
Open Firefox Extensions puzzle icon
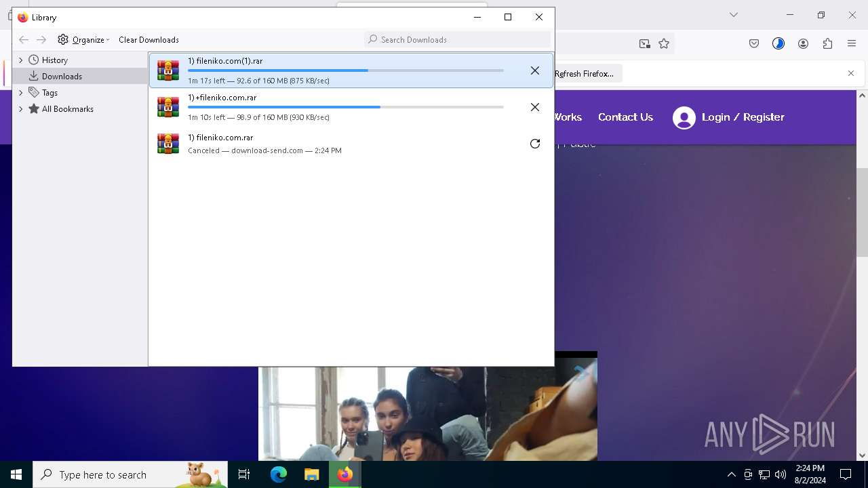click(x=827, y=43)
